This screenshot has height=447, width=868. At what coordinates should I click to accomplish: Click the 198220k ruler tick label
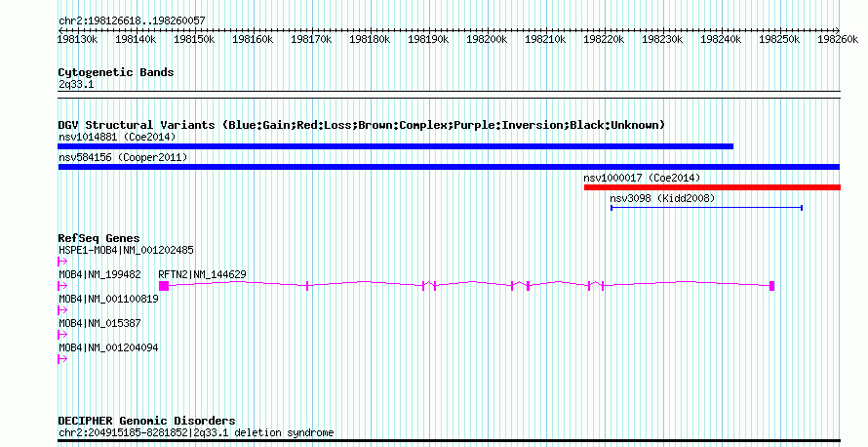(x=604, y=39)
